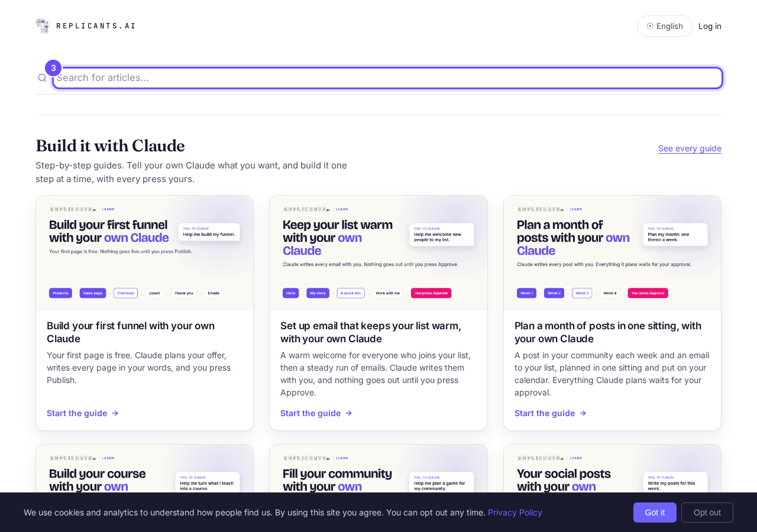Viewport: 757px width, 532px height.
Task: Click the Replicants.ai logo icon
Action: [42, 26]
